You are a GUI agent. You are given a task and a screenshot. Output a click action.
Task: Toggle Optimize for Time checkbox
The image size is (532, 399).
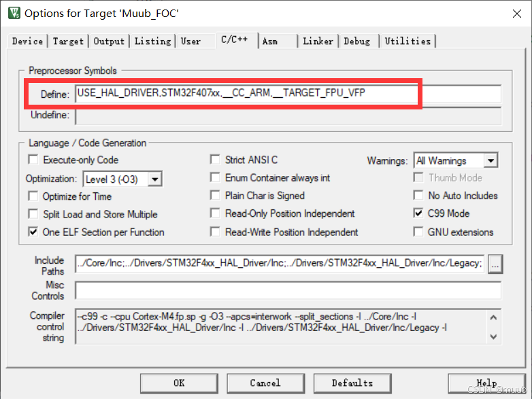[33, 196]
